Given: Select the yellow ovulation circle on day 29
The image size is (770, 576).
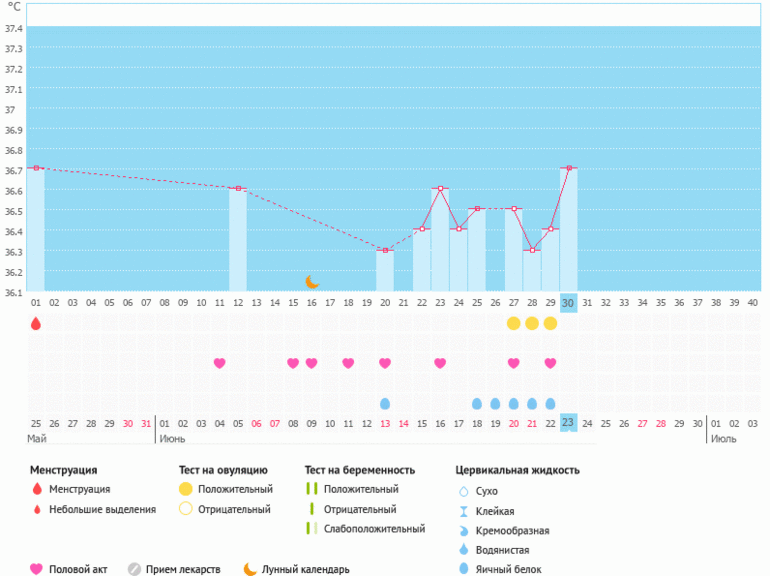Looking at the screenshot, I should (x=550, y=323).
